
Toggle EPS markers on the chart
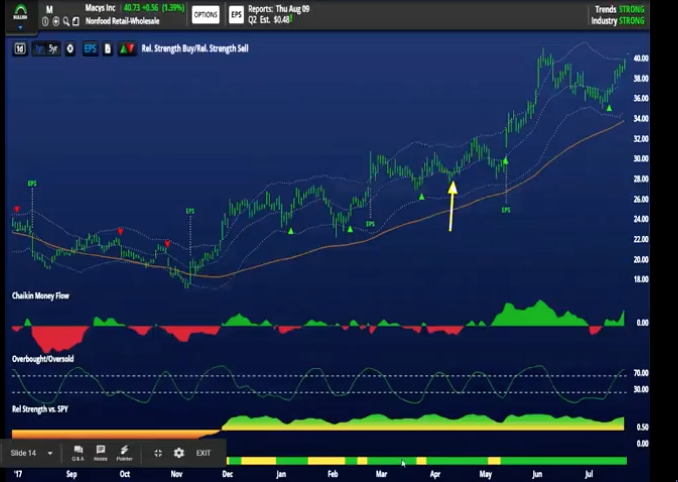[x=90, y=48]
